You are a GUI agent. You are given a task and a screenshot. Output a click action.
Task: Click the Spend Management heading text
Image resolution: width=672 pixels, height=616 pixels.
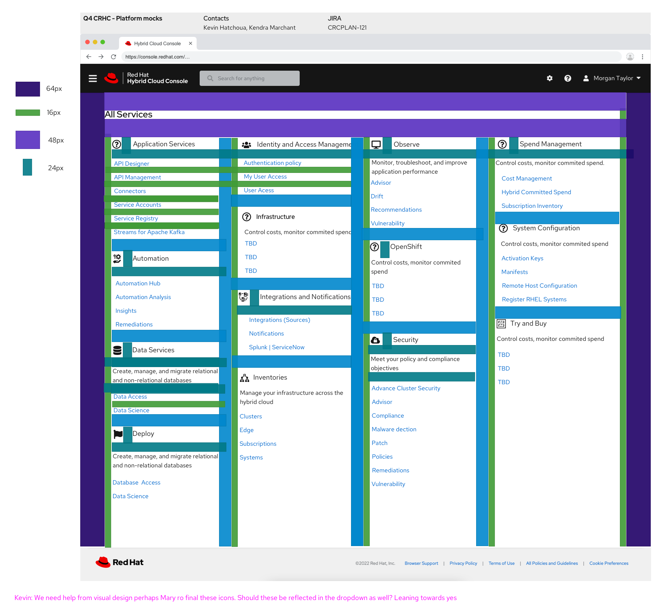click(551, 144)
